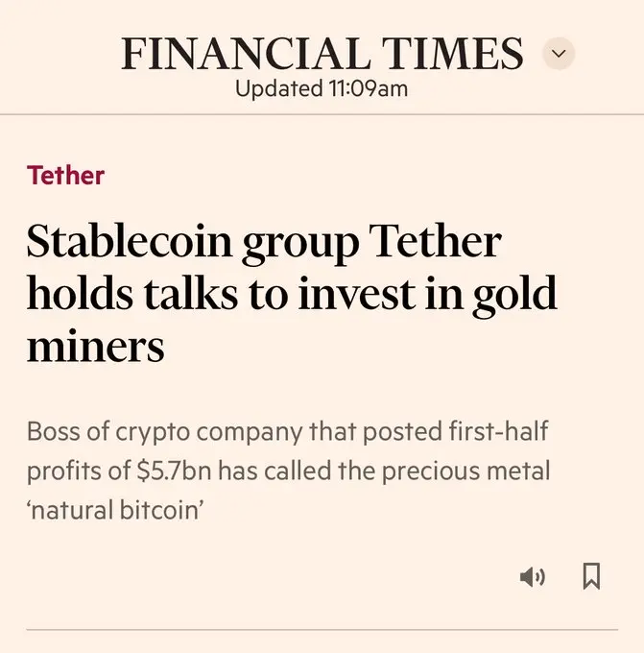Viewport: 644px width, 653px height.
Task: Open the red Tether topic tag
Action: [x=65, y=175]
